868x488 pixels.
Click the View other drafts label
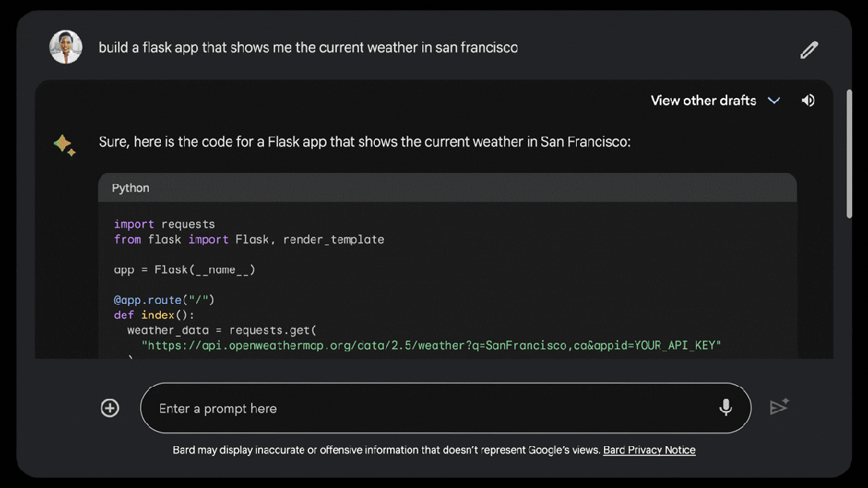703,100
